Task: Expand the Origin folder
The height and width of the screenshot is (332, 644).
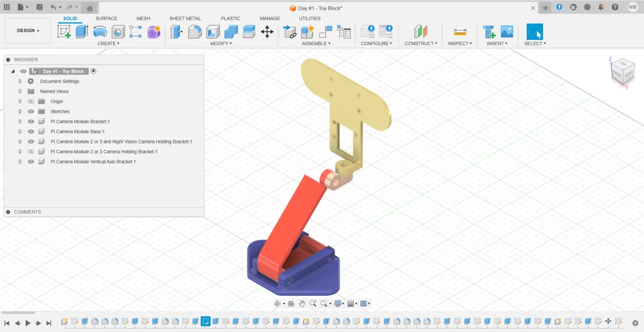Action: point(20,102)
